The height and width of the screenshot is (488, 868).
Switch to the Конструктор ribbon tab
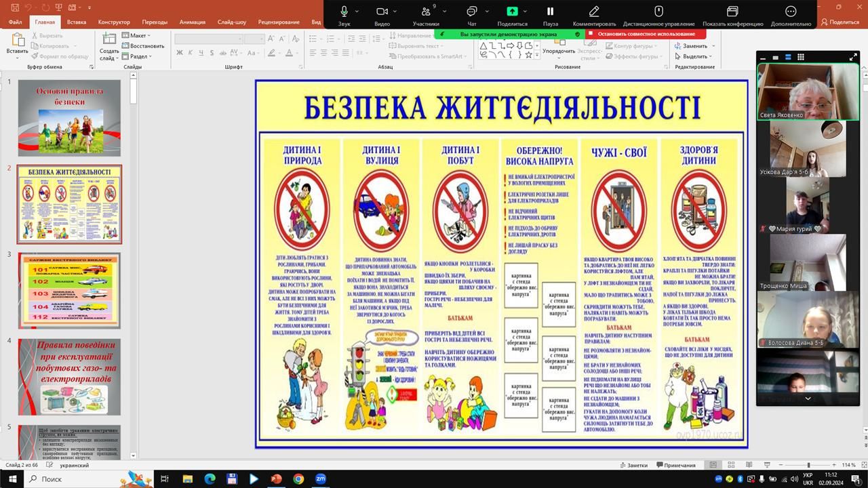pyautogui.click(x=114, y=22)
